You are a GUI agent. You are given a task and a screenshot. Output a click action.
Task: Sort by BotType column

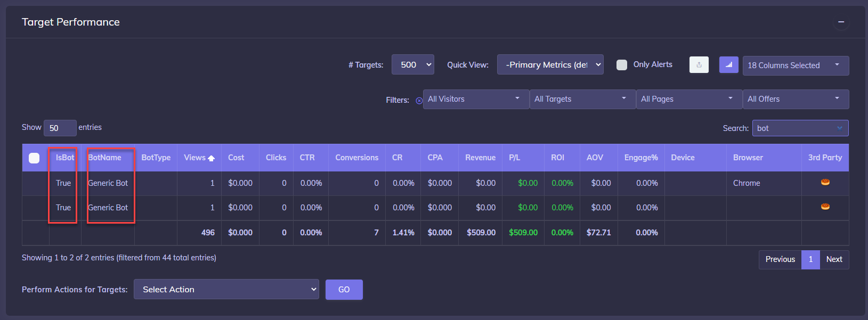tap(156, 158)
